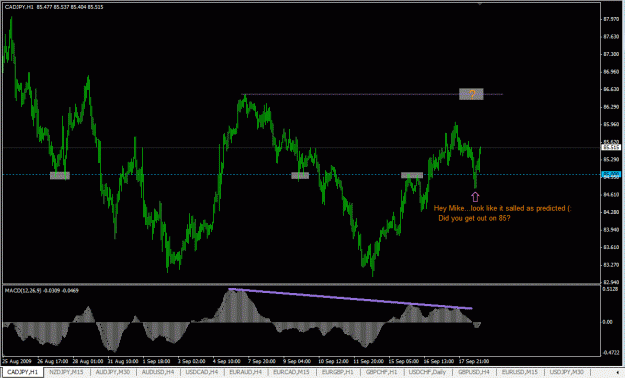
Task: Switch to the EURUSD,M15 tab
Action: pos(519,372)
